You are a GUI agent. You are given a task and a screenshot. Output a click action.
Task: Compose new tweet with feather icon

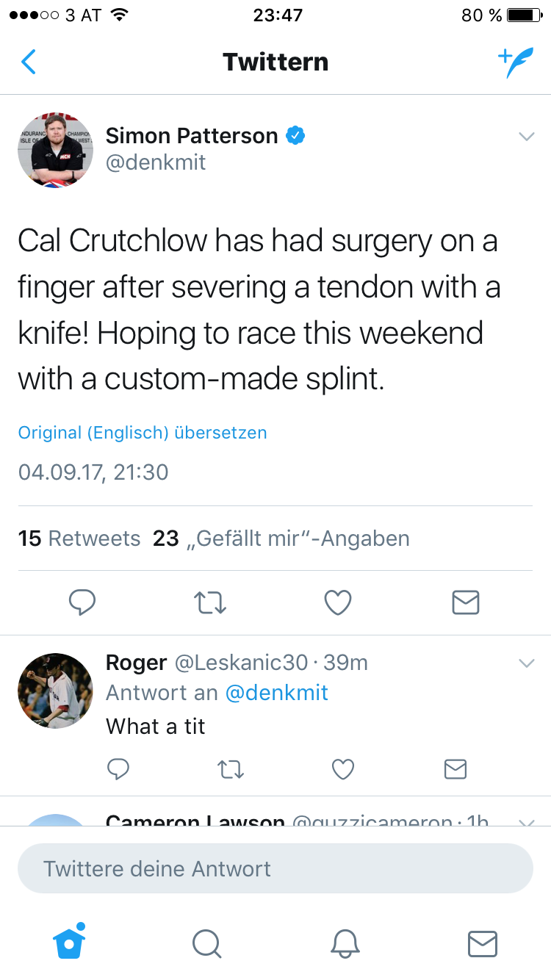[x=515, y=62]
